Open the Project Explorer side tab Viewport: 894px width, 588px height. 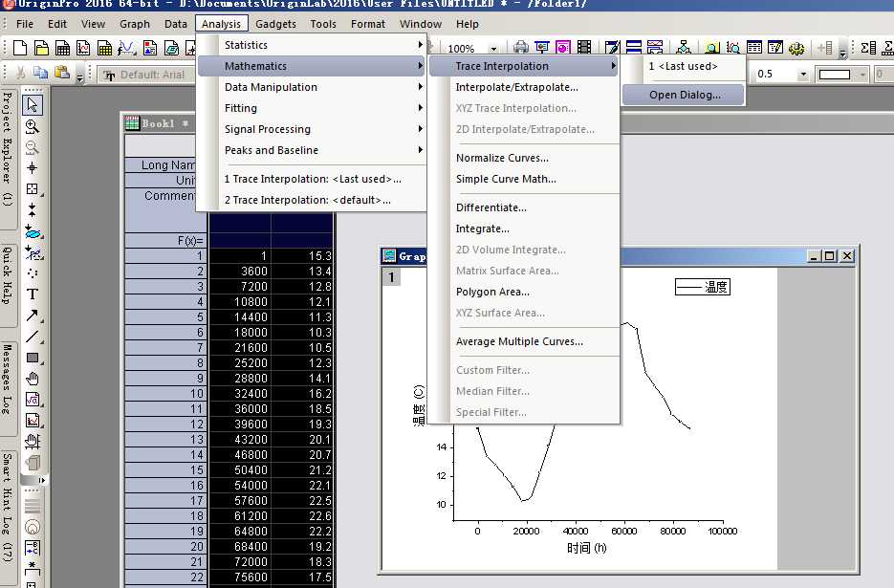[x=8, y=149]
